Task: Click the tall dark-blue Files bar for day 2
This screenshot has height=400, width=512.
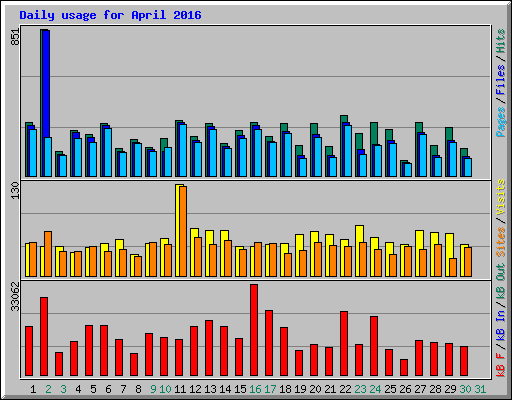Action: (46, 83)
